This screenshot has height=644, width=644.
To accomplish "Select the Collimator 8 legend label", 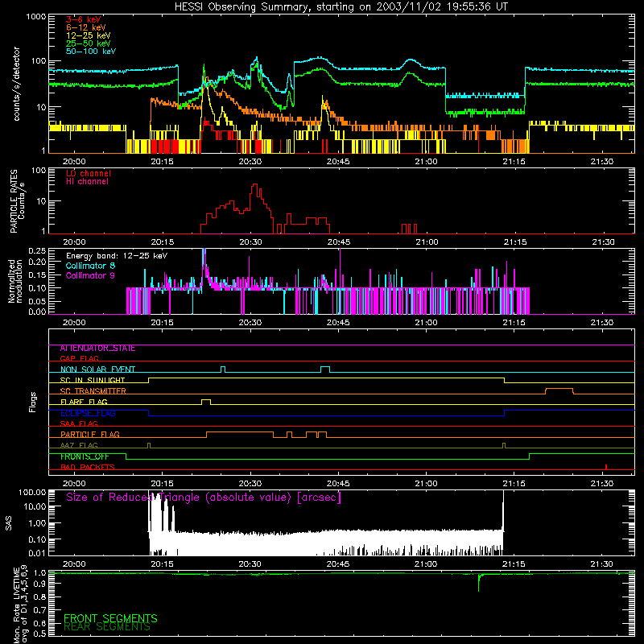I will tap(90, 266).
